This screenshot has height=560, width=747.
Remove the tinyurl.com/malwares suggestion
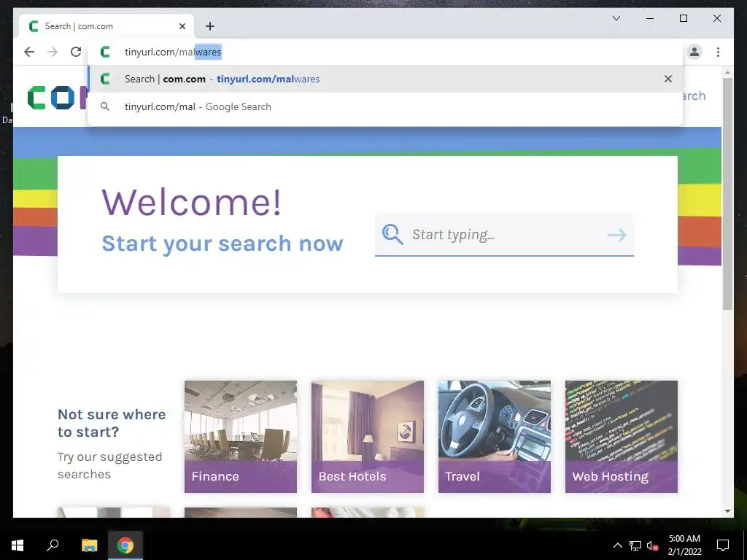click(x=668, y=79)
